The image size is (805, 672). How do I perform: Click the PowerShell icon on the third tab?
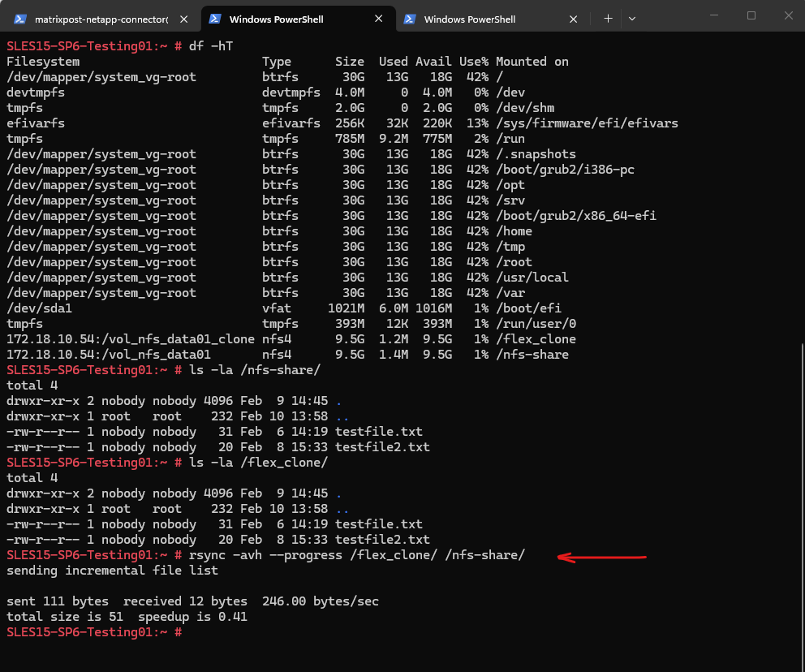(410, 19)
